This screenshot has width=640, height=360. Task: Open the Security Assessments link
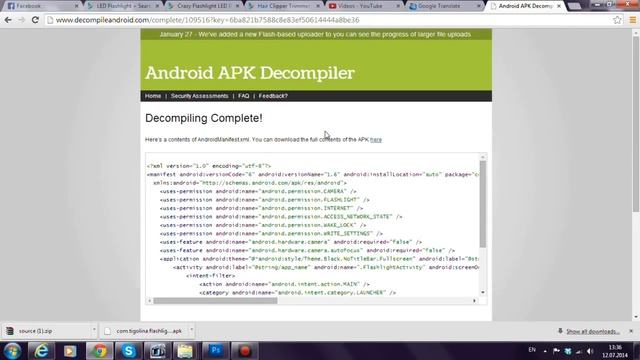click(x=200, y=96)
